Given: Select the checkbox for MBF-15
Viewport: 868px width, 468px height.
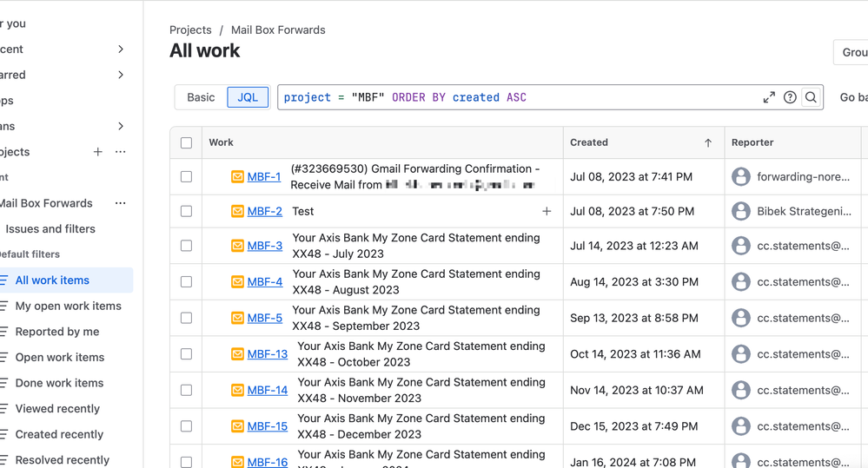Looking at the screenshot, I should (187, 426).
